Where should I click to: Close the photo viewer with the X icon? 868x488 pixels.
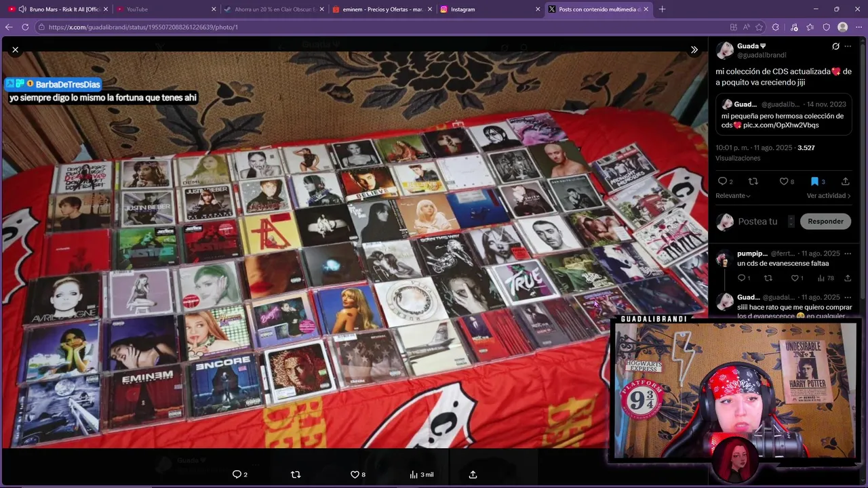(16, 49)
